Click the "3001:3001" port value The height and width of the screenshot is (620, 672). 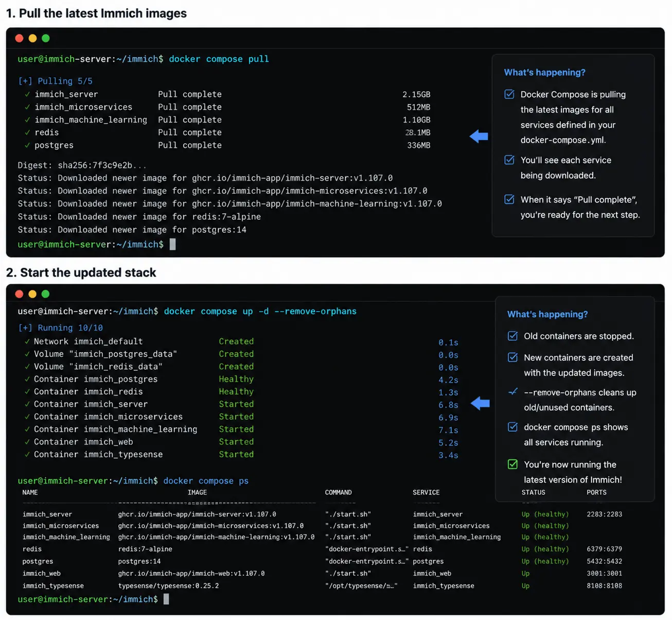604,574
